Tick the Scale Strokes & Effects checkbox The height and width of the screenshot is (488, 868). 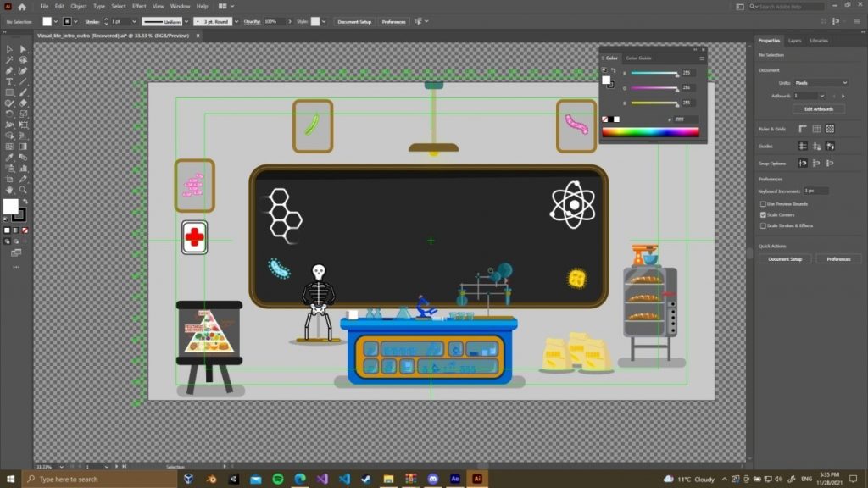coord(764,226)
